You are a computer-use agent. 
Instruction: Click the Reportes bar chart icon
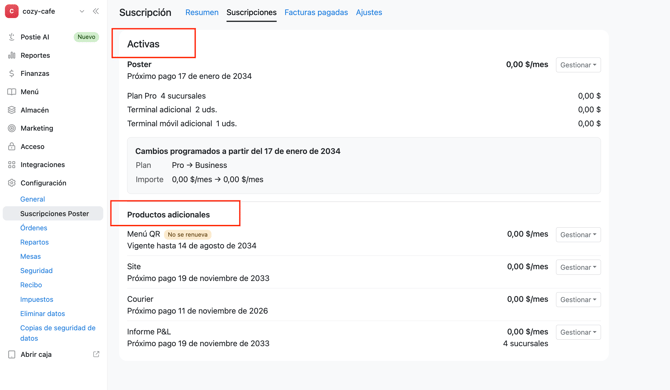point(12,56)
